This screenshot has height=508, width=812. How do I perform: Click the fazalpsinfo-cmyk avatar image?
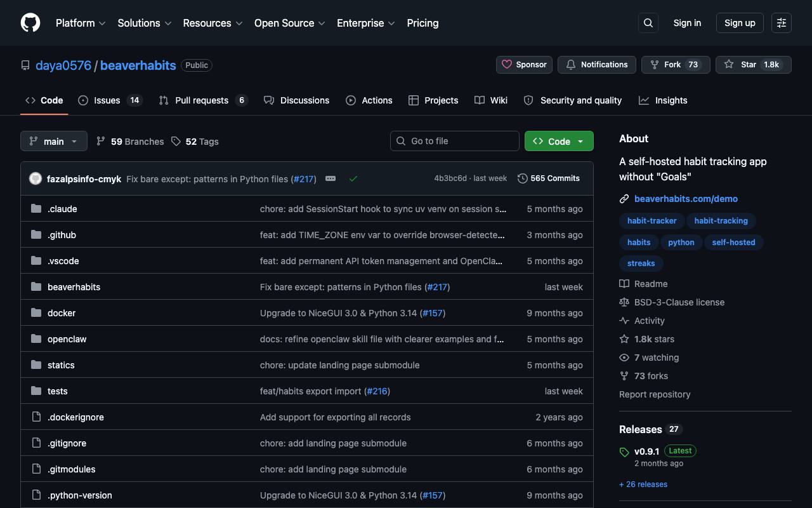pyautogui.click(x=36, y=178)
